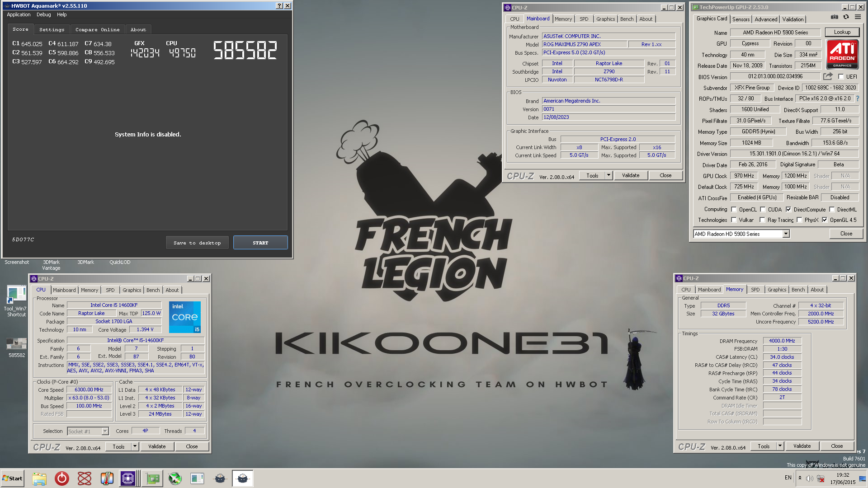This screenshot has width=868, height=488.
Task: Click Close in the CPU-Z CPU window
Action: 192,446
